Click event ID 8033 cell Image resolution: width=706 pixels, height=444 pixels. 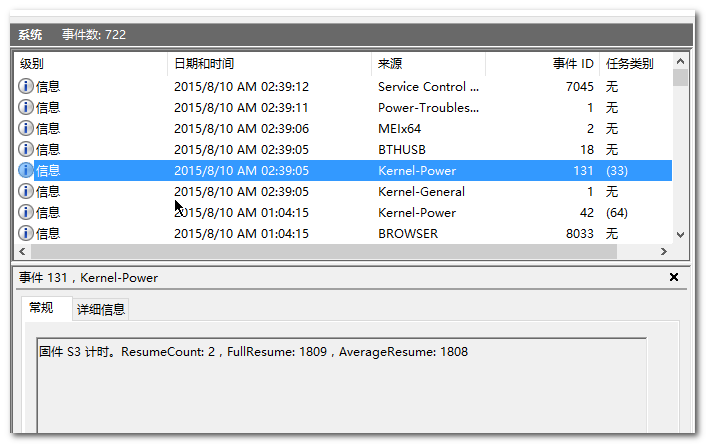coord(579,234)
